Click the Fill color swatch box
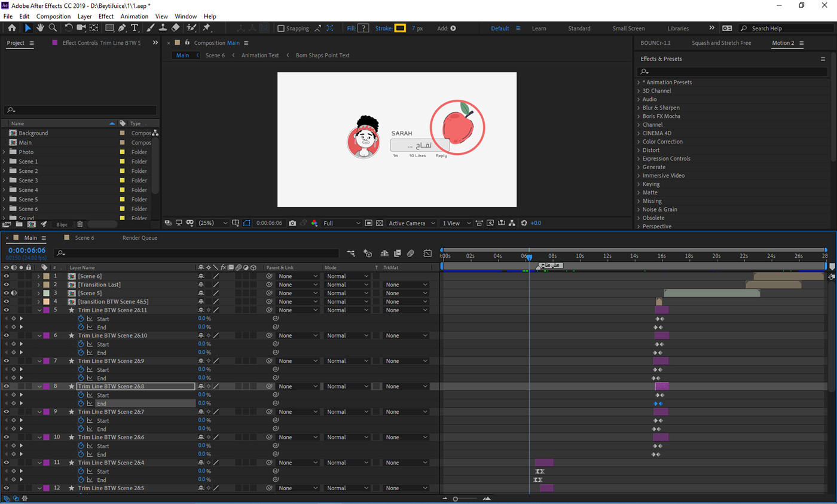Viewport: 837px width, 504px height. 363,28
